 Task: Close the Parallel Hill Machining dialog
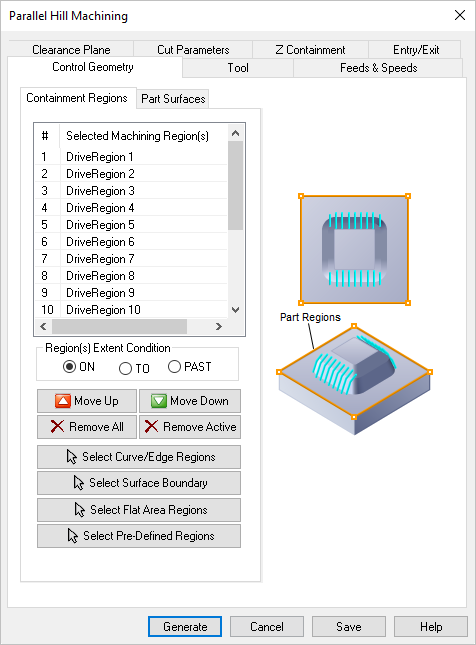pyautogui.click(x=460, y=15)
